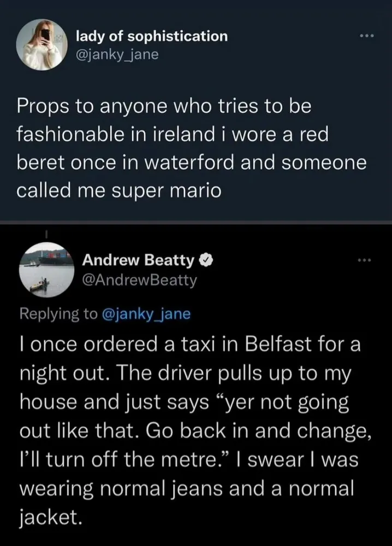Click the word "Belfast" in the reply
This screenshot has height=546, width=392.
pyautogui.click(x=281, y=347)
